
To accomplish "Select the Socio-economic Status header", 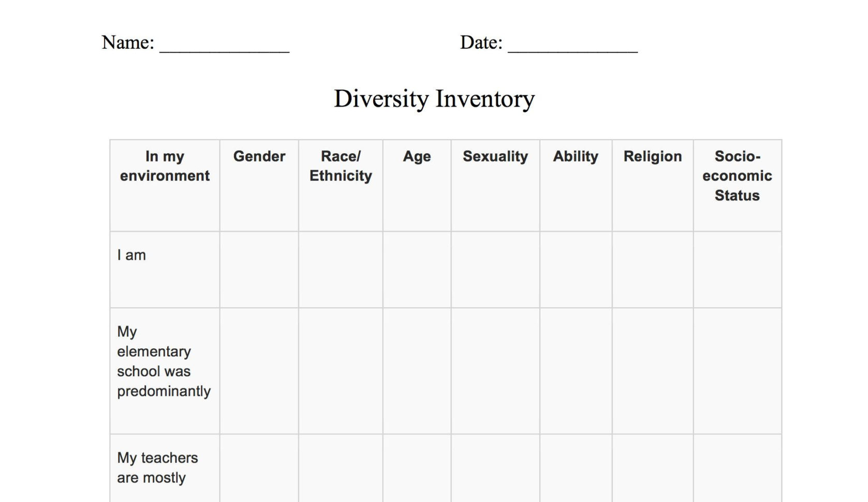I will point(737,176).
